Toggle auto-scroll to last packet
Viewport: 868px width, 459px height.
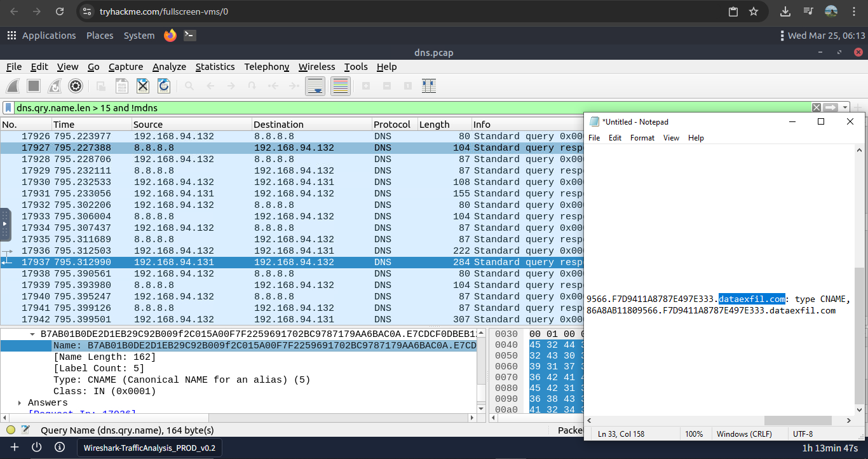[x=316, y=86]
